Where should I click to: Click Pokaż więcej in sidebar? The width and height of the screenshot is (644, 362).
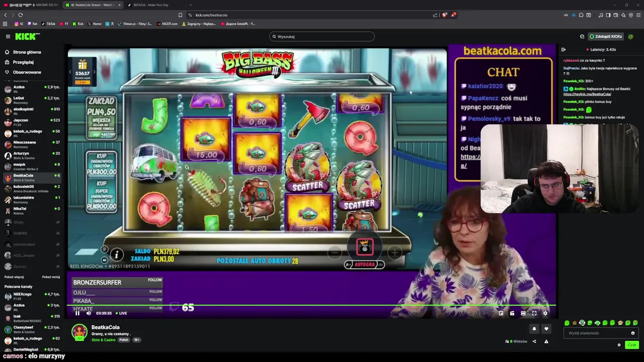click(x=14, y=277)
